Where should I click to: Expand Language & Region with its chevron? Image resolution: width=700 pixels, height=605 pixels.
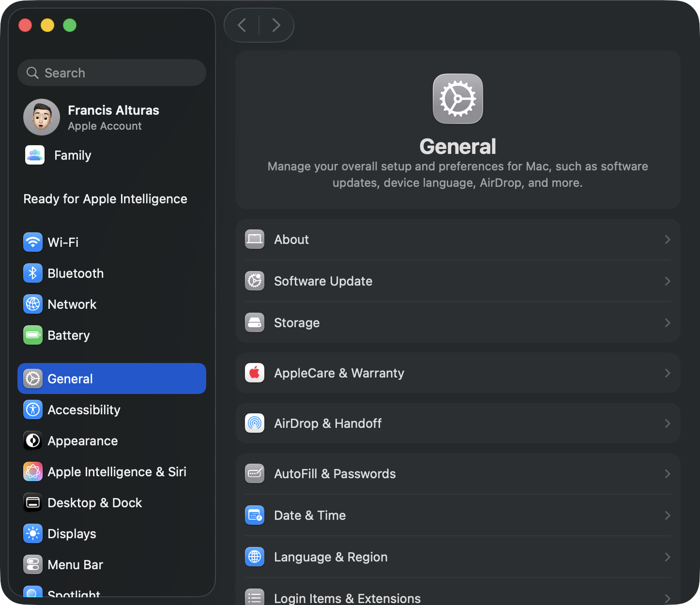pyautogui.click(x=667, y=557)
